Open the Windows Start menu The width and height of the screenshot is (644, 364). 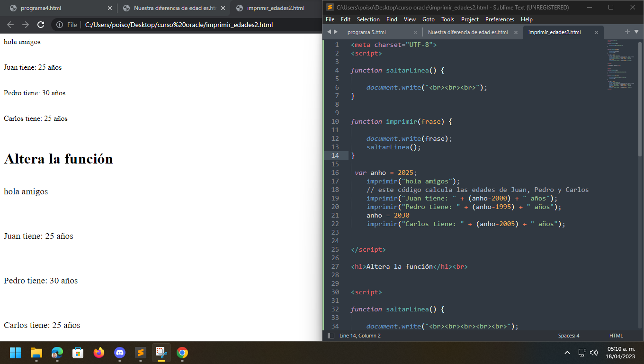click(16, 353)
